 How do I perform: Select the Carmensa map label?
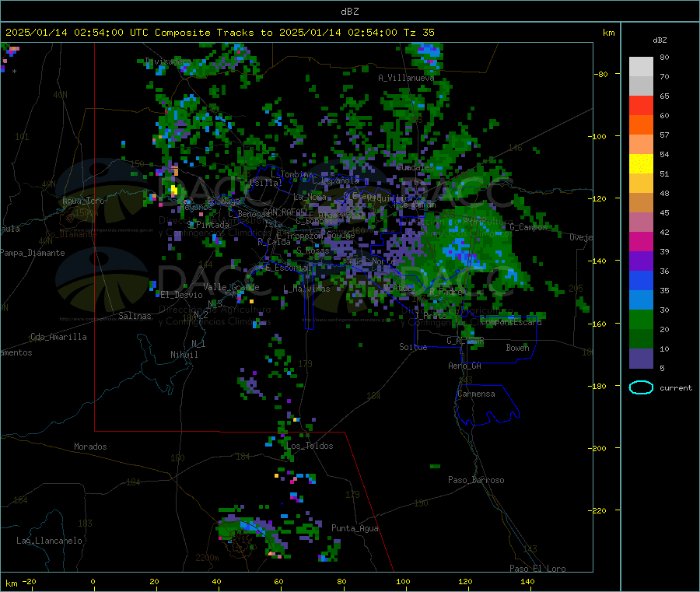[476, 394]
